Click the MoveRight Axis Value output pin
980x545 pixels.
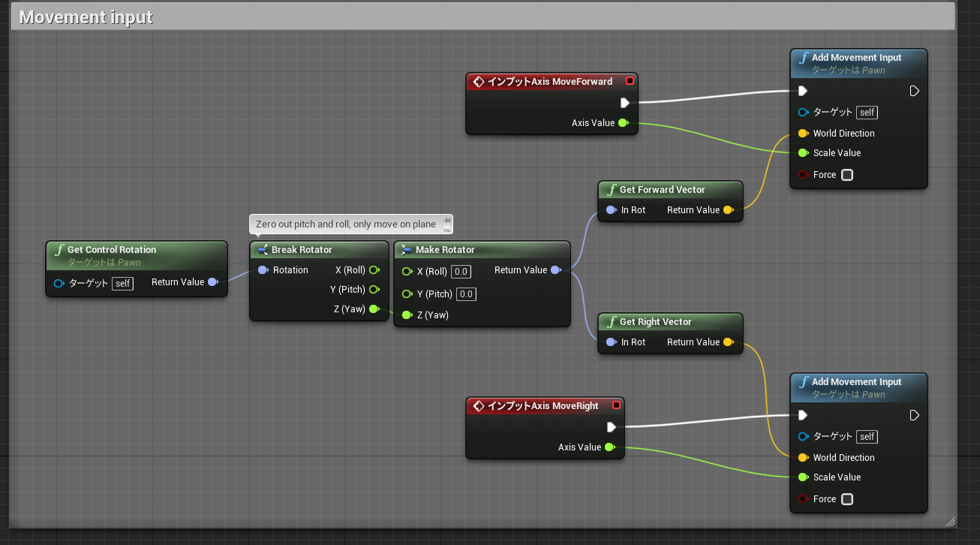point(609,447)
